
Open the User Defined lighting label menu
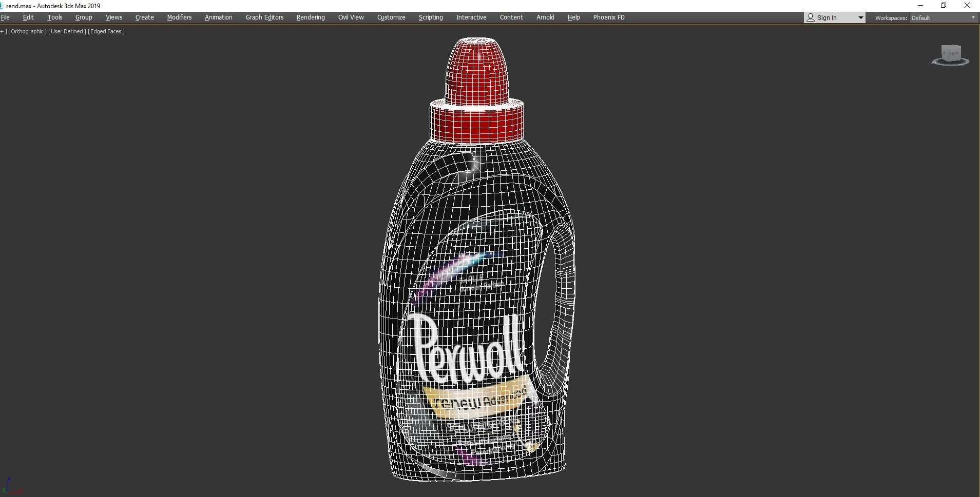pos(67,31)
